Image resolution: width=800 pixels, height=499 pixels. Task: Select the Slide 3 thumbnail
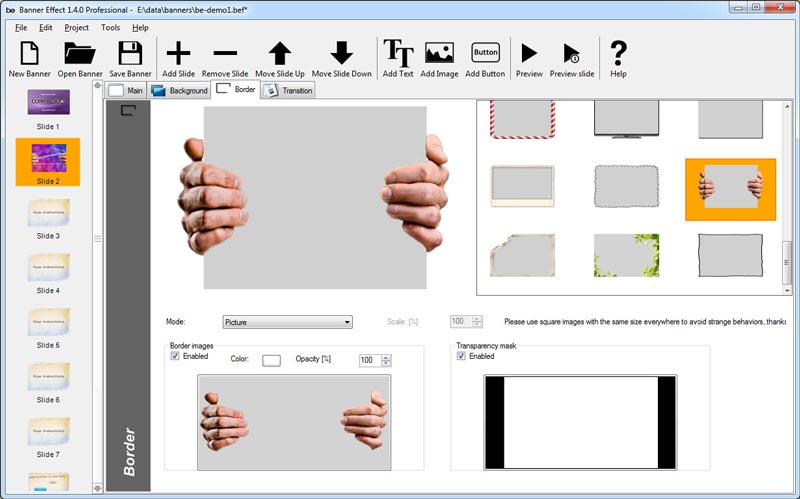pyautogui.click(x=48, y=214)
